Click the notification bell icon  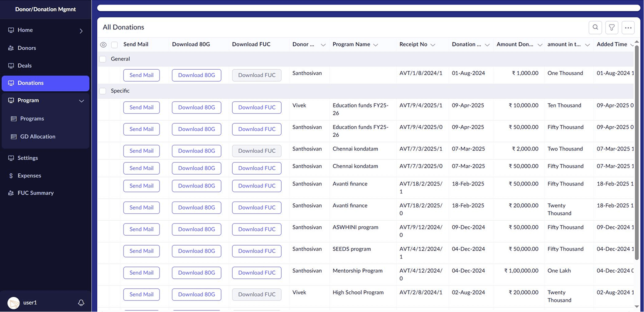tap(81, 303)
